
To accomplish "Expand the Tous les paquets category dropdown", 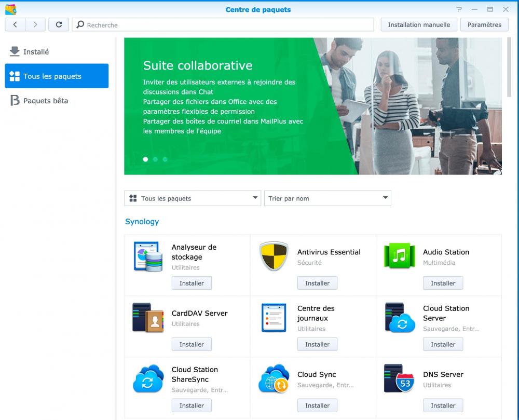I will click(193, 198).
